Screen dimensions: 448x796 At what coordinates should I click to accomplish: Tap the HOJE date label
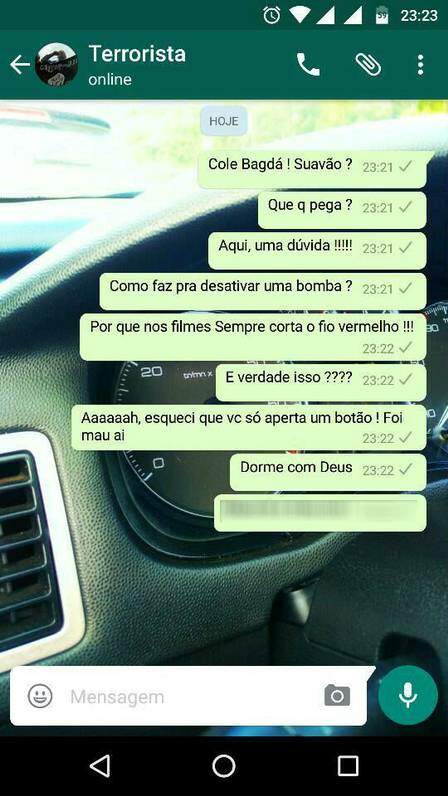224,121
